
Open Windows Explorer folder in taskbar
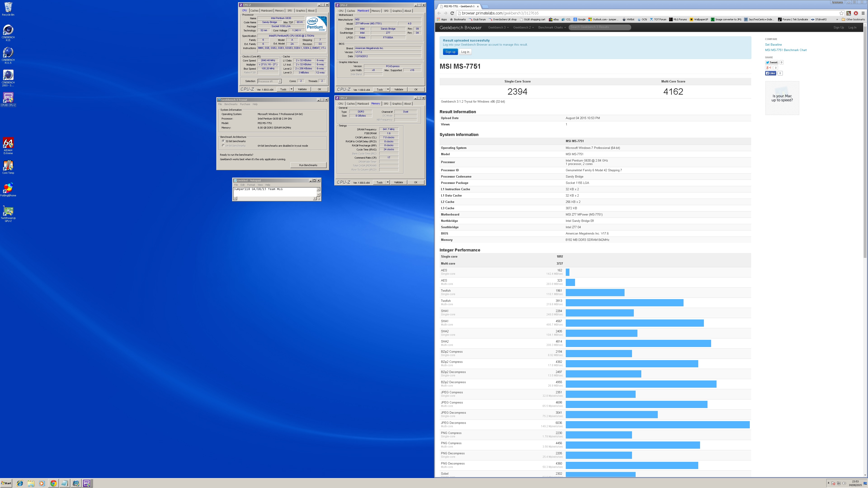pos(31,483)
